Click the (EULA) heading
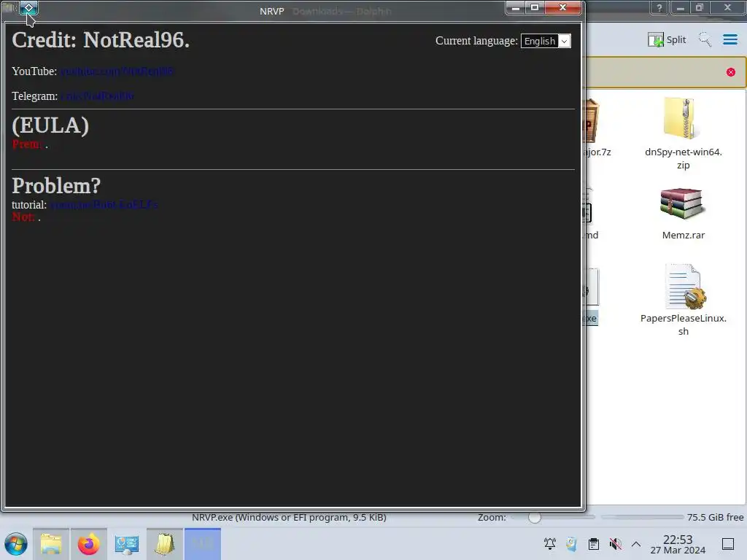Screen dimensions: 747x560 (50, 125)
